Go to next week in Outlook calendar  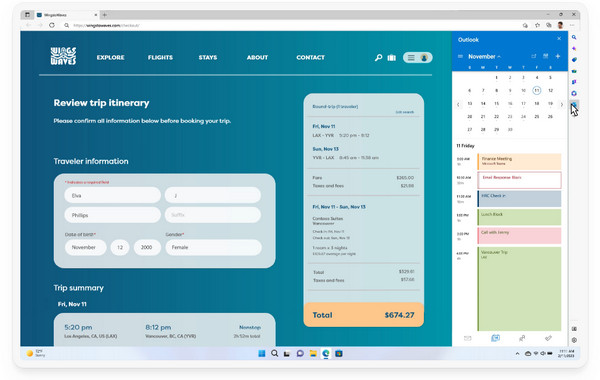(x=562, y=104)
